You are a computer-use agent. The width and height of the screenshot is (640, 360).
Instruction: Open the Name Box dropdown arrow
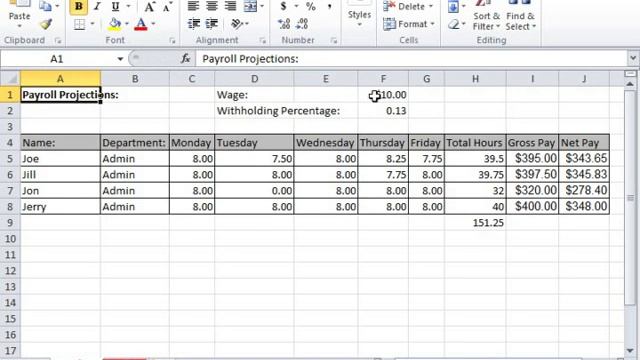tap(120, 59)
